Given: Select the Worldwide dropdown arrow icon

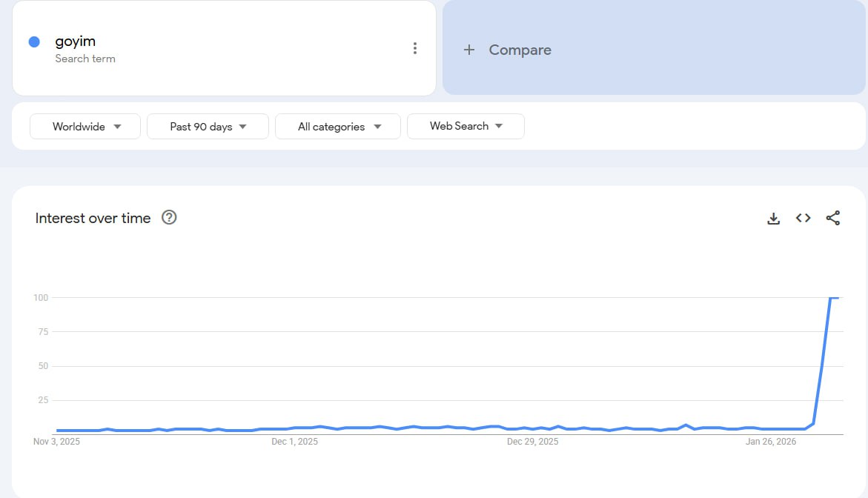Looking at the screenshot, I should pos(117,126).
